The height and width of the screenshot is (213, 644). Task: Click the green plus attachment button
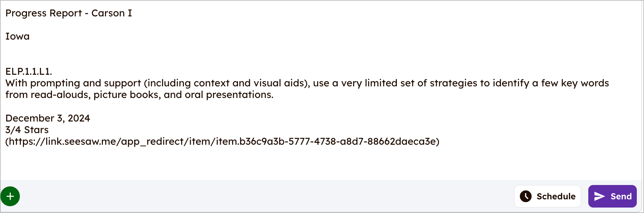pos(10,196)
